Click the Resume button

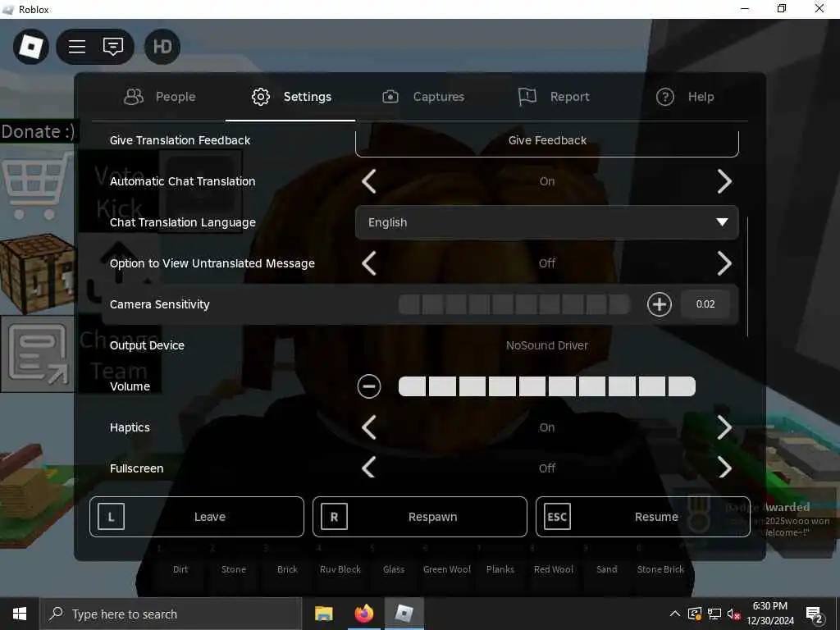[x=643, y=517]
